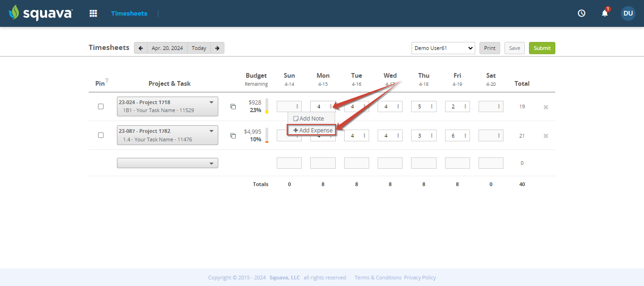Submit the timesheet
The image size is (644, 286).
542,48
